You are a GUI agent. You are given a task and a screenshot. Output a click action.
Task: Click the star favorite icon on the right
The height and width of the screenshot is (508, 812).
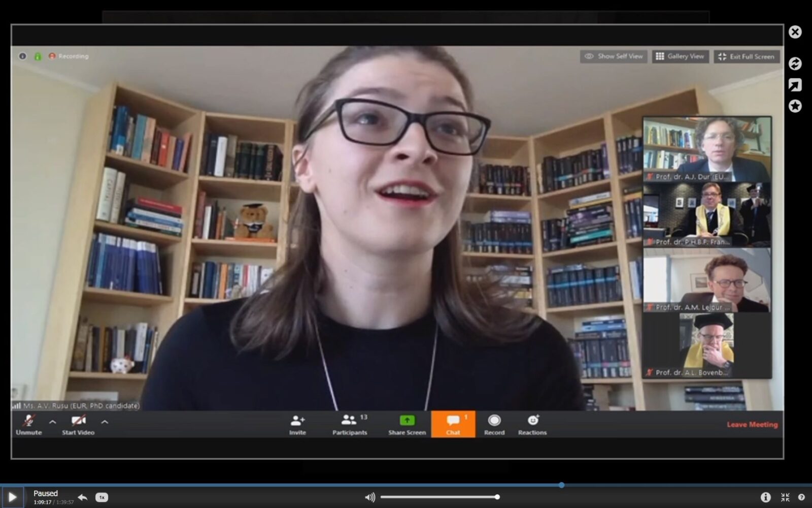pyautogui.click(x=795, y=106)
